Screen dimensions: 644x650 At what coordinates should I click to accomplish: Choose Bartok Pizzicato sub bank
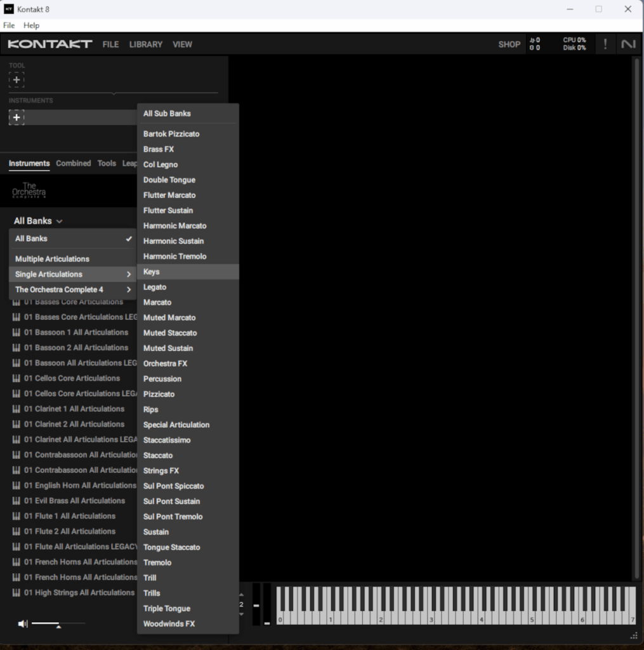click(x=188, y=134)
